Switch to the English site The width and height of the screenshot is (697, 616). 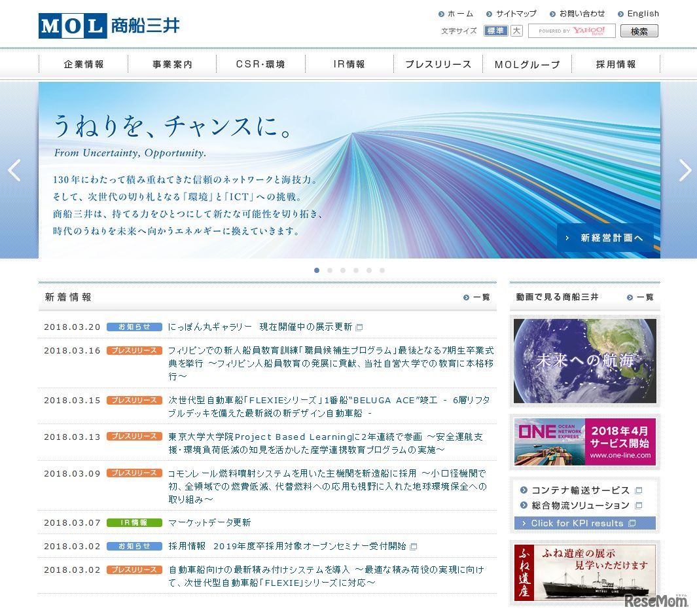point(638,14)
